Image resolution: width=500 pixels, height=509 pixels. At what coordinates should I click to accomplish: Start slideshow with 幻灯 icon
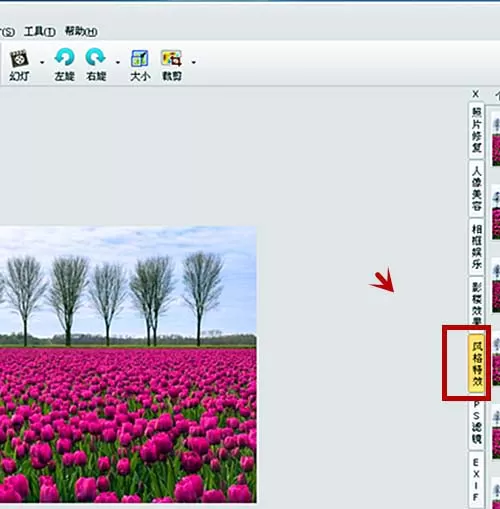(19, 65)
